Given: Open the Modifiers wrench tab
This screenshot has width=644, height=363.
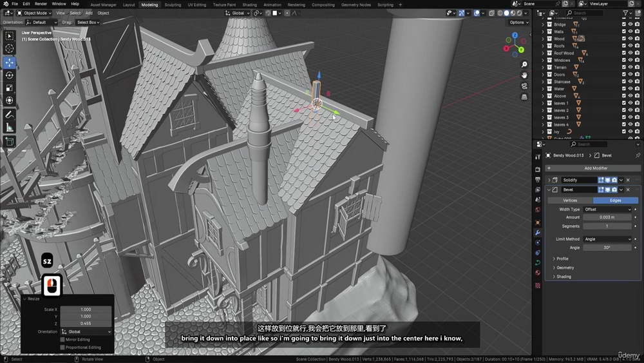Looking at the screenshot, I should [538, 233].
